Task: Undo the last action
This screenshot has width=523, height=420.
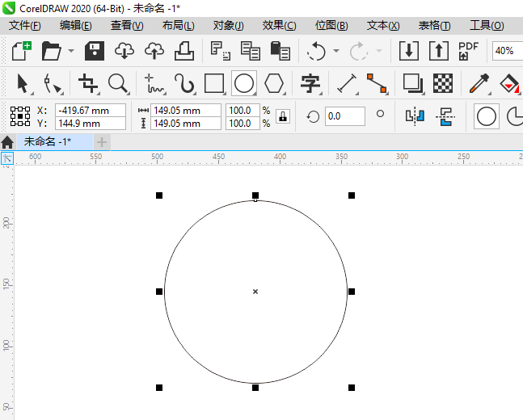Action: (x=316, y=51)
